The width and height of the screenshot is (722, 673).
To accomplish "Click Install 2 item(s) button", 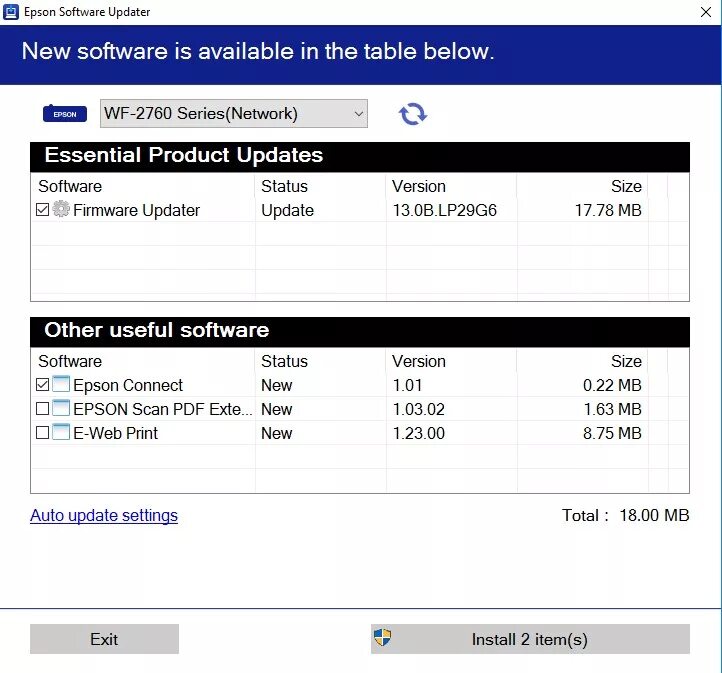I will (530, 639).
